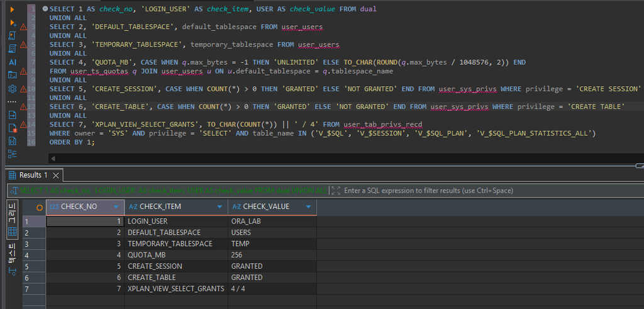The image size is (644, 309).
Task: Select the CREATE_TABLE cell
Action: tap(176, 278)
